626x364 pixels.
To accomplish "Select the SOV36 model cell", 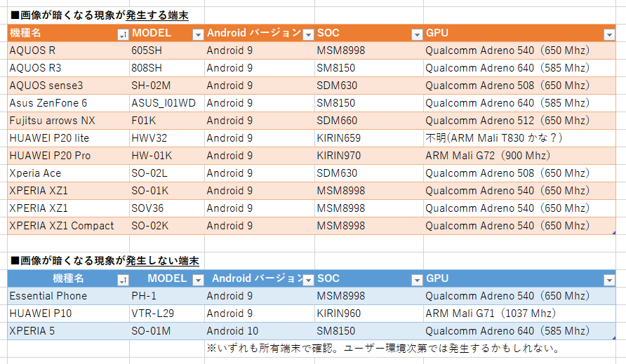I will pyautogui.click(x=167, y=209).
